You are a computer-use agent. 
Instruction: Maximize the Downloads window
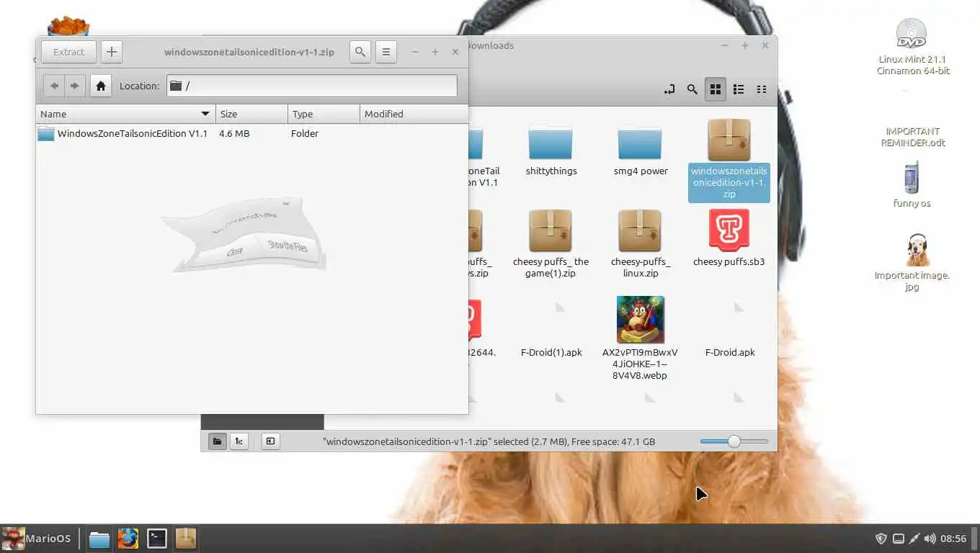[745, 45]
